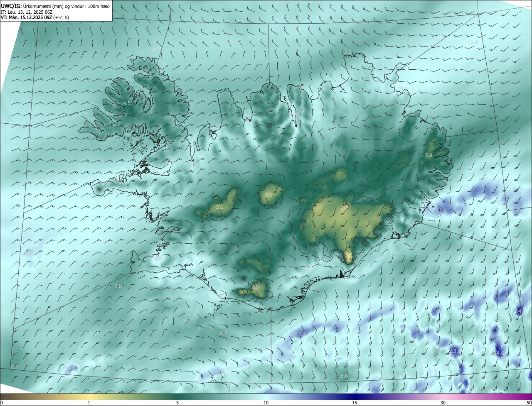Click the 12.8 value off the southeast coast
The image size is (532, 406).
[441, 211]
